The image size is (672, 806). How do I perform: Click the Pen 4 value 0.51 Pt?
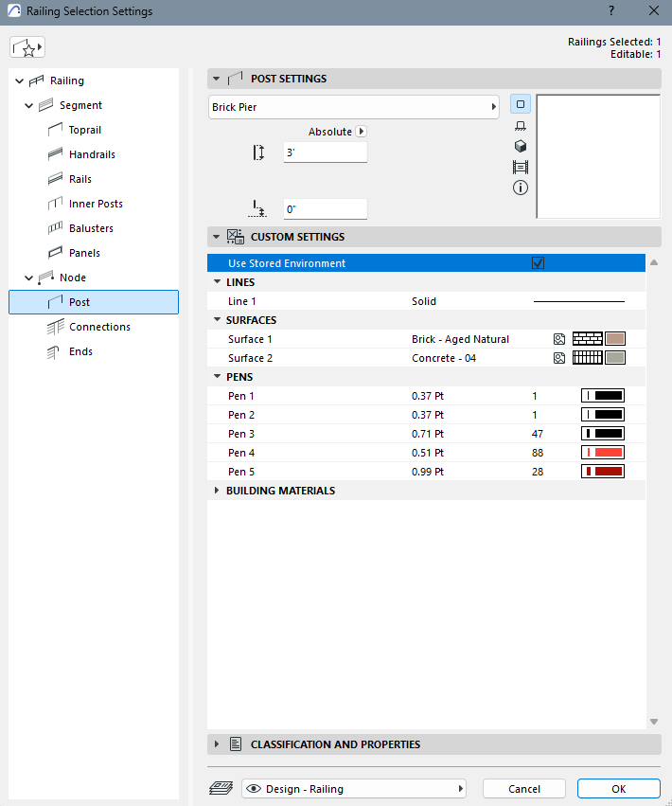[x=428, y=453]
